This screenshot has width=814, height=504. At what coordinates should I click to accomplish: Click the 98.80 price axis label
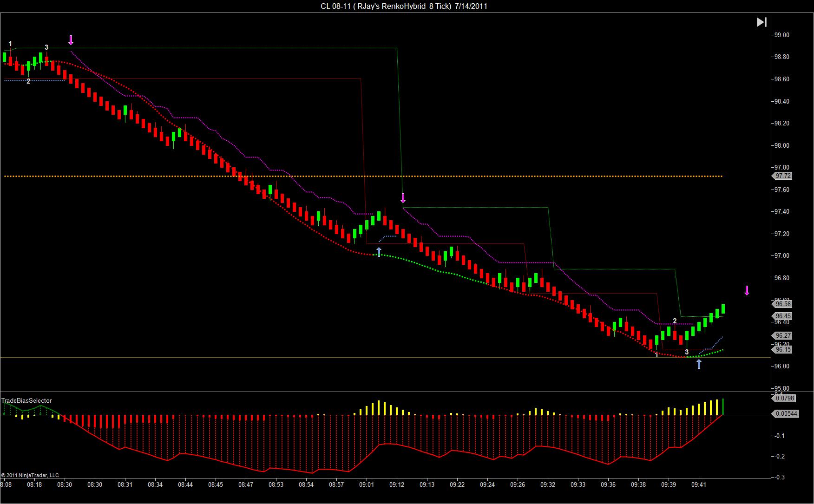point(781,57)
